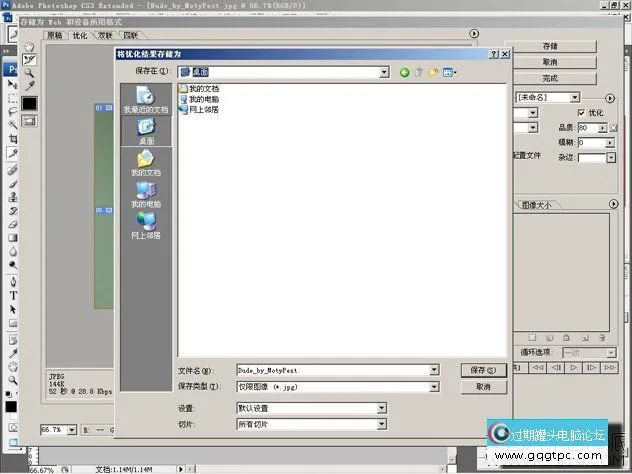Click the help question mark button
632x474 pixels.
pos(494,54)
